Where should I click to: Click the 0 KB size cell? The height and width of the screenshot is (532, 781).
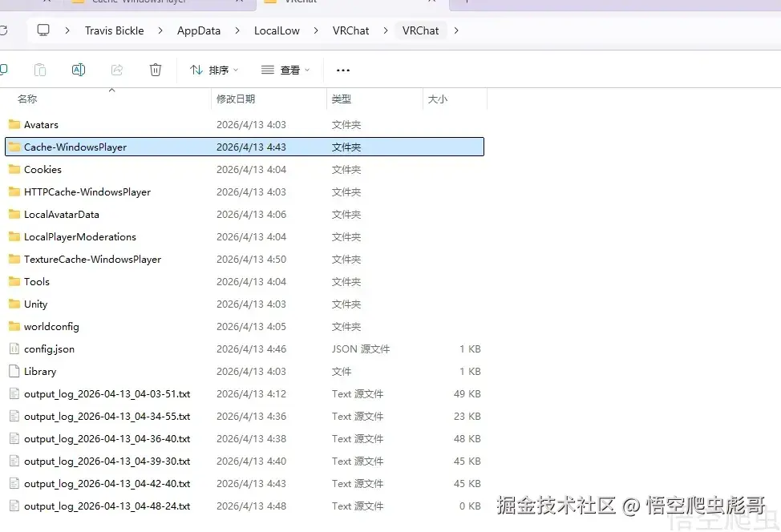coord(470,506)
